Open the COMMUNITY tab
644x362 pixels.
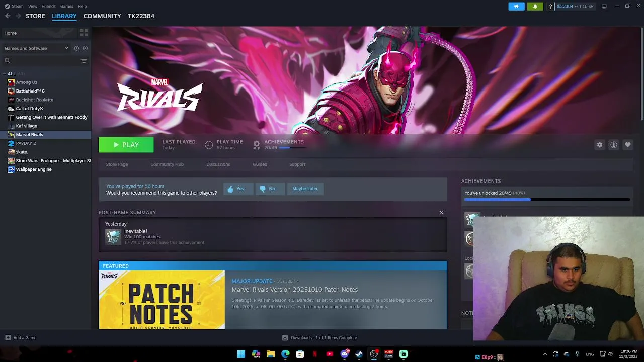[x=102, y=16]
